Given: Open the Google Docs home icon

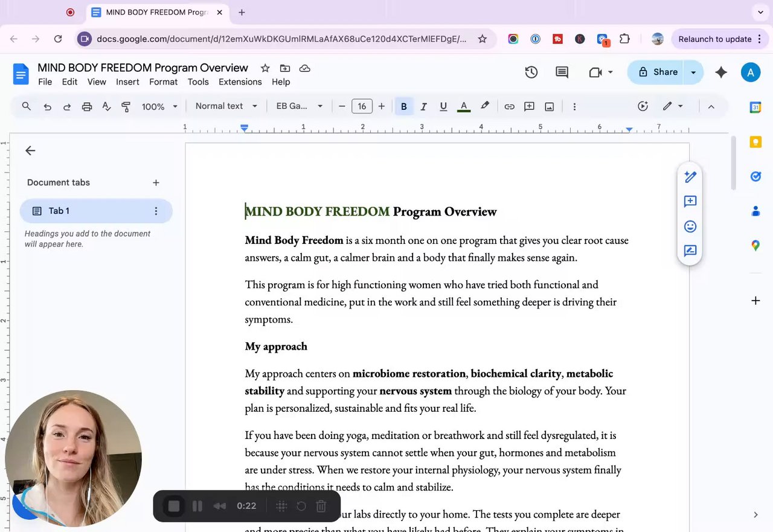Looking at the screenshot, I should tap(21, 74).
